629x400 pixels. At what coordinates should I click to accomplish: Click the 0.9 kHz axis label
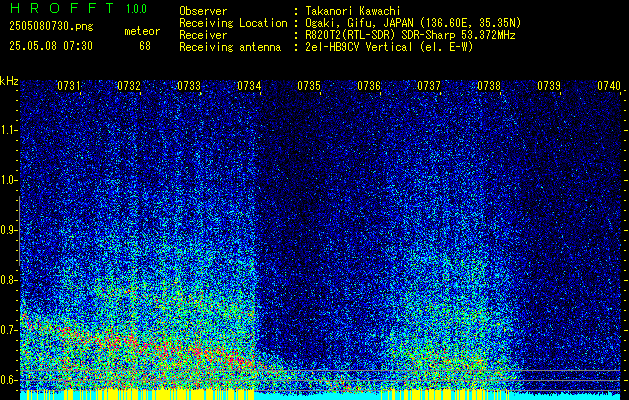click(8, 230)
